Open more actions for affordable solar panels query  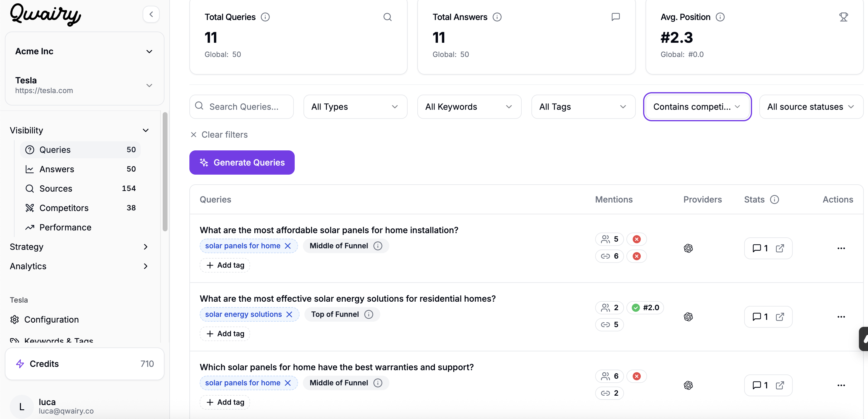coord(841,248)
